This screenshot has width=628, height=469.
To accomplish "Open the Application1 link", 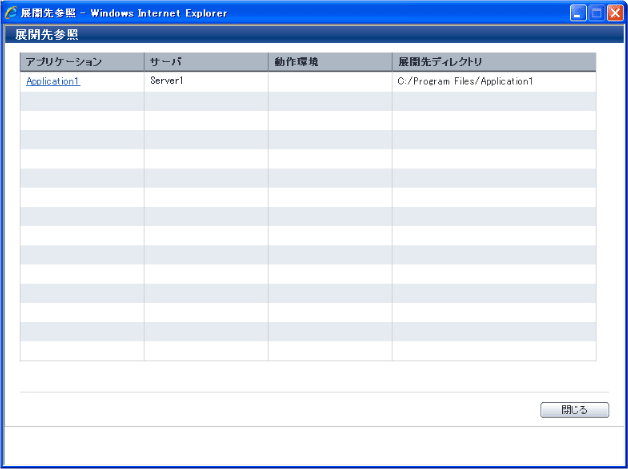I will coord(53,81).
